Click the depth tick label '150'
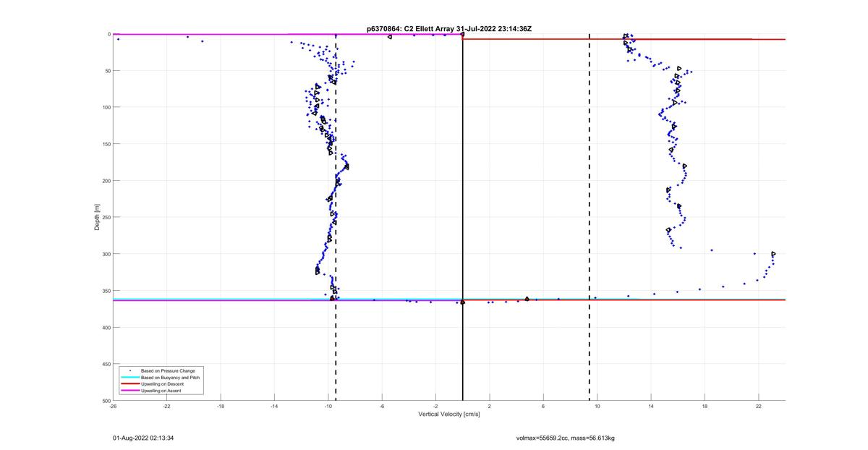This screenshot has width=868, height=450. coord(106,144)
